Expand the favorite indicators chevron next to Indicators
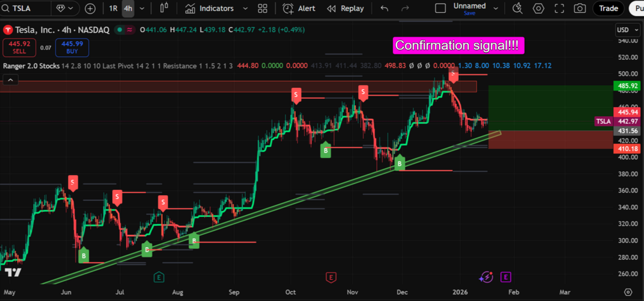Viewport: 644px width, 301px height. (245, 8)
